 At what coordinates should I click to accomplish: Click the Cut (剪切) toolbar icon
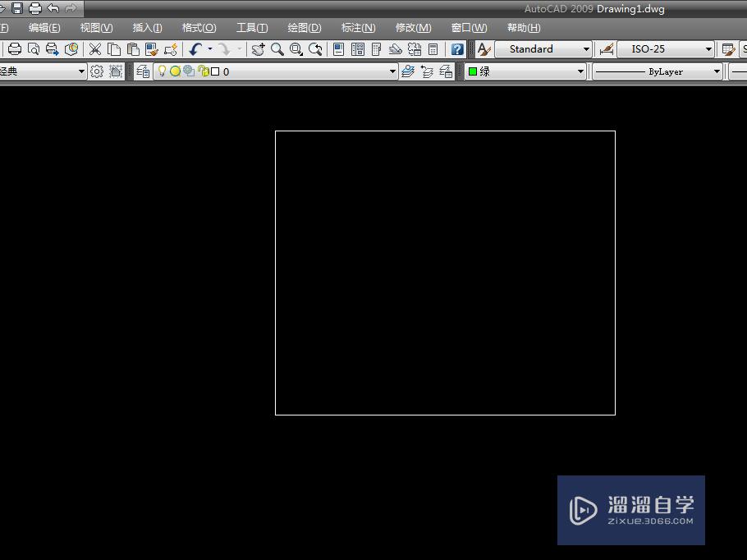94,48
